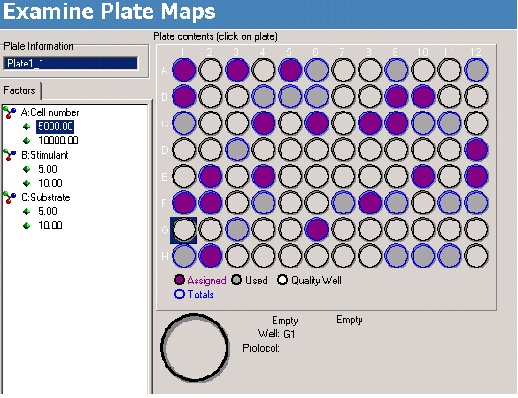The height and width of the screenshot is (398, 518).
Task: Click purple assigned well C8
Action: point(370,123)
